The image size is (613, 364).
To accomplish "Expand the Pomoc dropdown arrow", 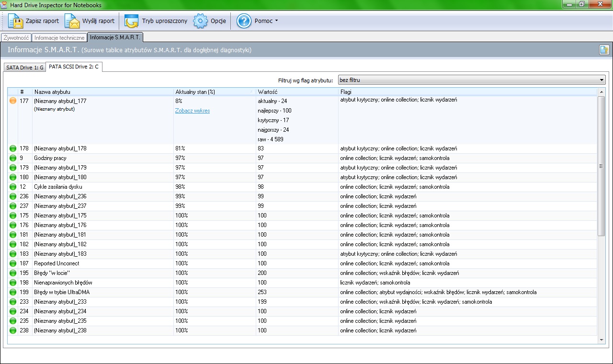I will [x=276, y=21].
